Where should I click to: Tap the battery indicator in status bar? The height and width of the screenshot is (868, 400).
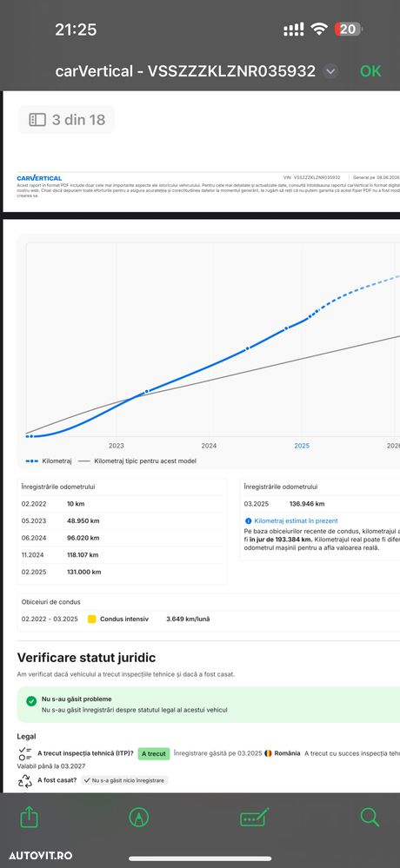[349, 30]
